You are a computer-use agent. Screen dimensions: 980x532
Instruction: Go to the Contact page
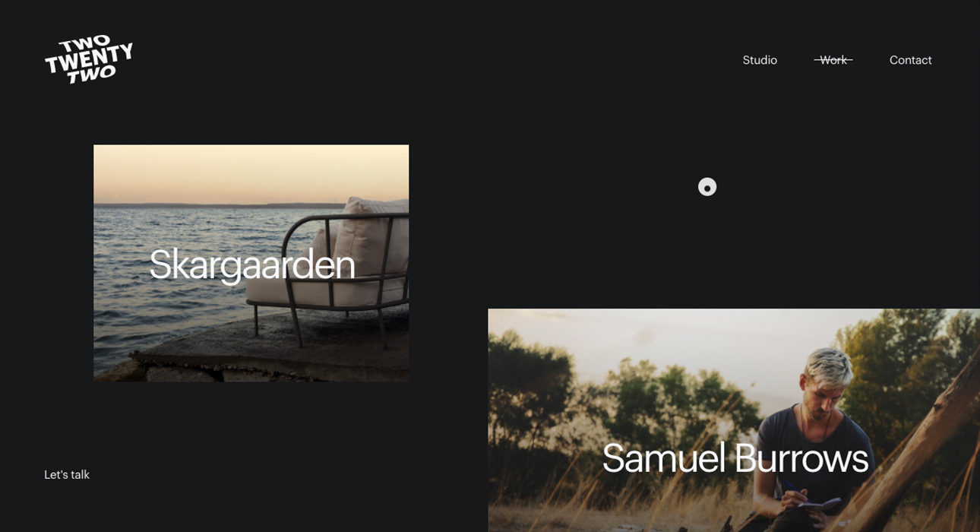pos(910,60)
